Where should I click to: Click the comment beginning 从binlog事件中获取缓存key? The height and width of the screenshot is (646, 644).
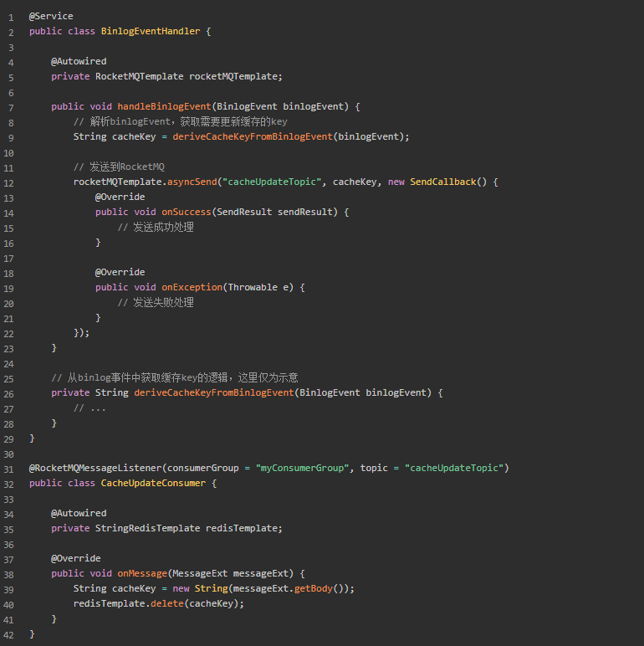pyautogui.click(x=175, y=377)
